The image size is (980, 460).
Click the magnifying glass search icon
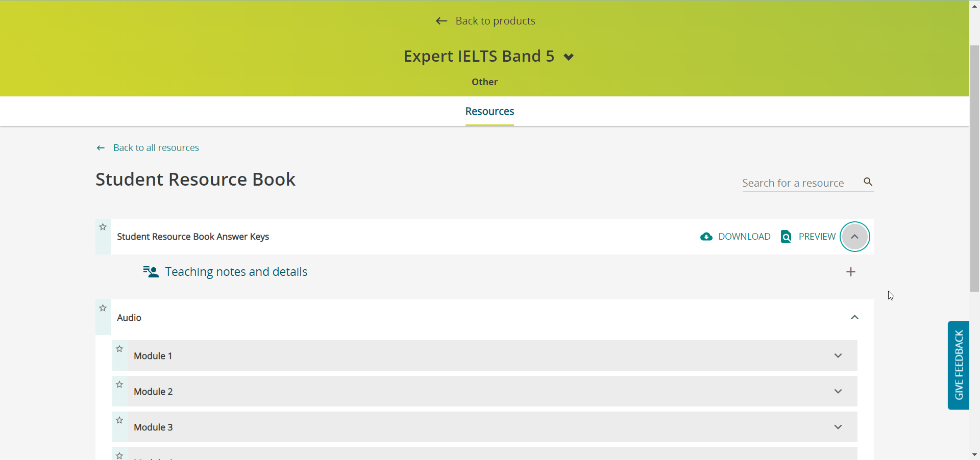click(868, 182)
